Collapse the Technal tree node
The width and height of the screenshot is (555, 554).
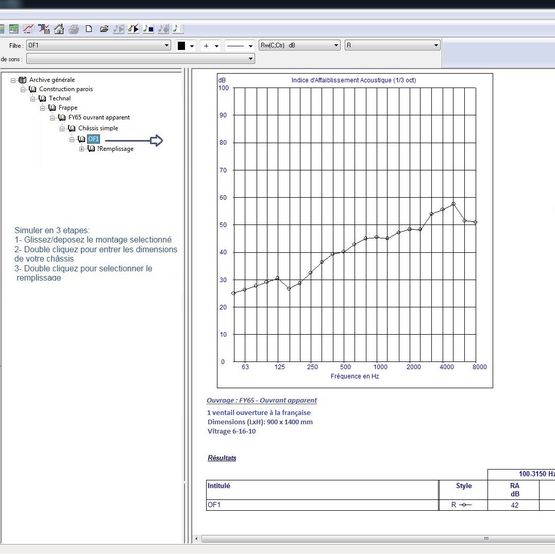33,99
